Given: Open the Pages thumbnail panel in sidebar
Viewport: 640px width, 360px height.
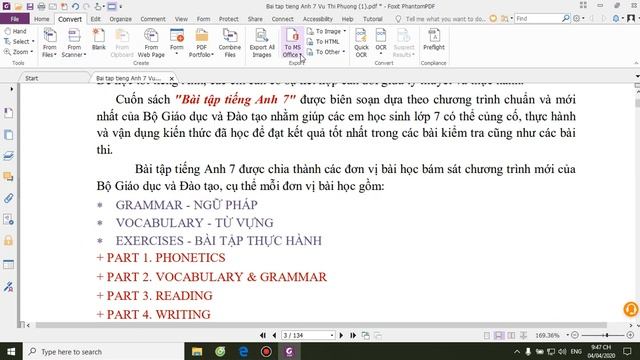Looking at the screenshot, I should [9, 135].
